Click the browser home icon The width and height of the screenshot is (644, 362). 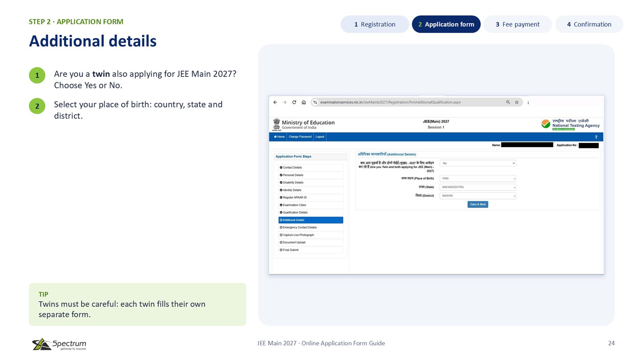pyautogui.click(x=304, y=102)
